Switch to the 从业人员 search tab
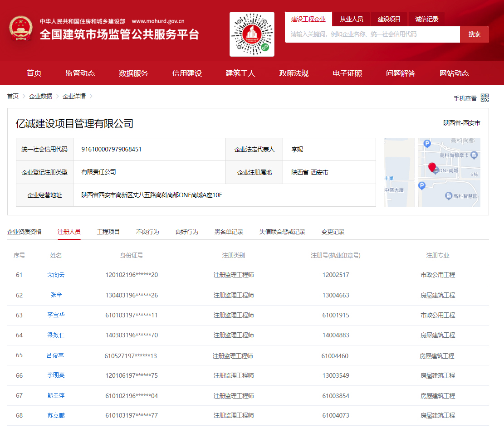This screenshot has width=504, height=428. tap(352, 19)
